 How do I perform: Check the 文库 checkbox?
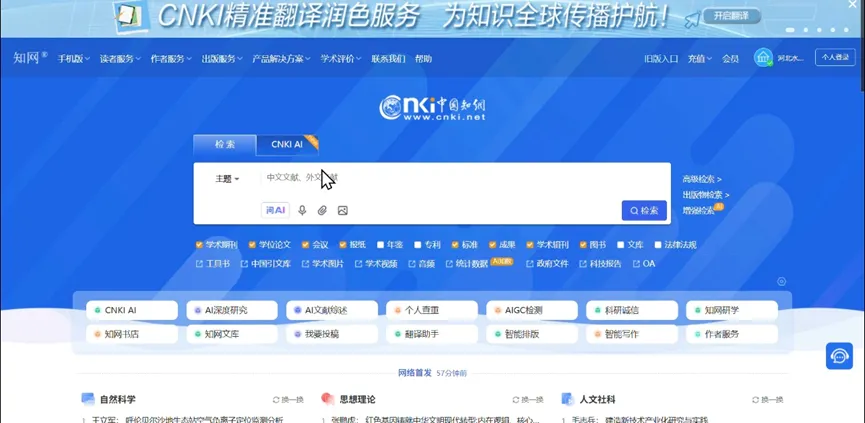click(621, 245)
